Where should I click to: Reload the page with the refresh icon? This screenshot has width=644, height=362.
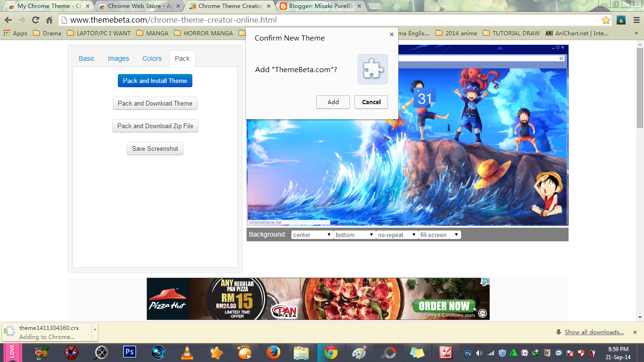click(35, 20)
